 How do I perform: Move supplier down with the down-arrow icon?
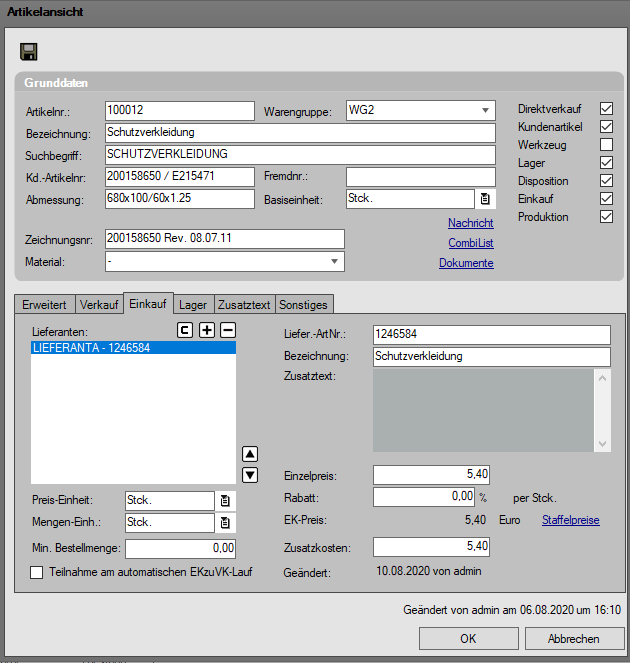coord(250,475)
